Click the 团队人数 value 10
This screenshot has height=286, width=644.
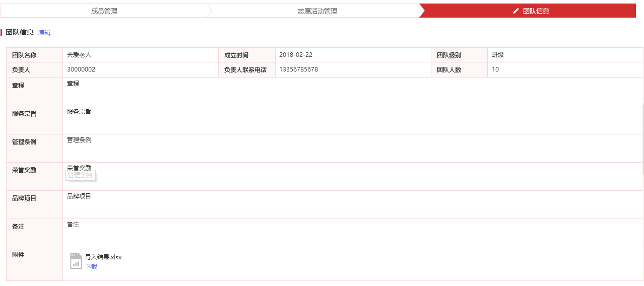(x=495, y=69)
